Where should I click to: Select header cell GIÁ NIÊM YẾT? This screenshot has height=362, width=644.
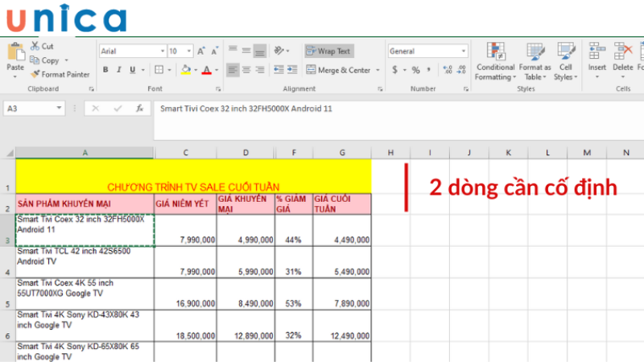click(186, 204)
